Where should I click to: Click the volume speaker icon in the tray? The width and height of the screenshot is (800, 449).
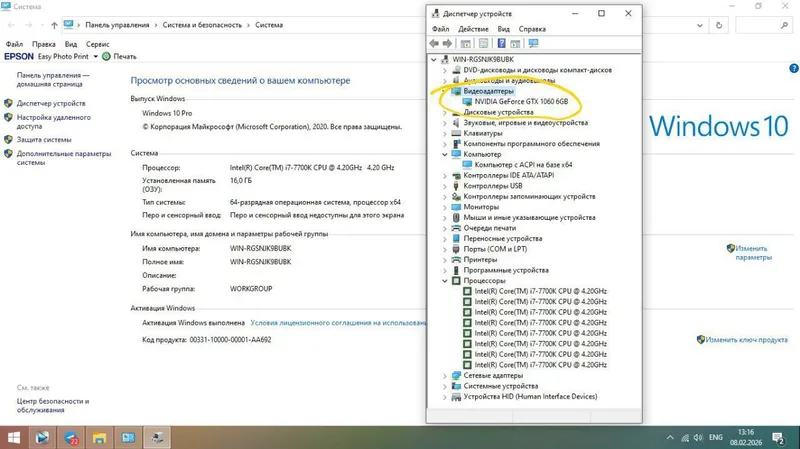(698, 438)
